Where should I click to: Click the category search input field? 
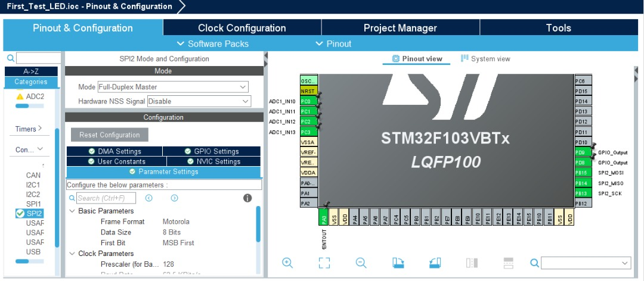38,58
